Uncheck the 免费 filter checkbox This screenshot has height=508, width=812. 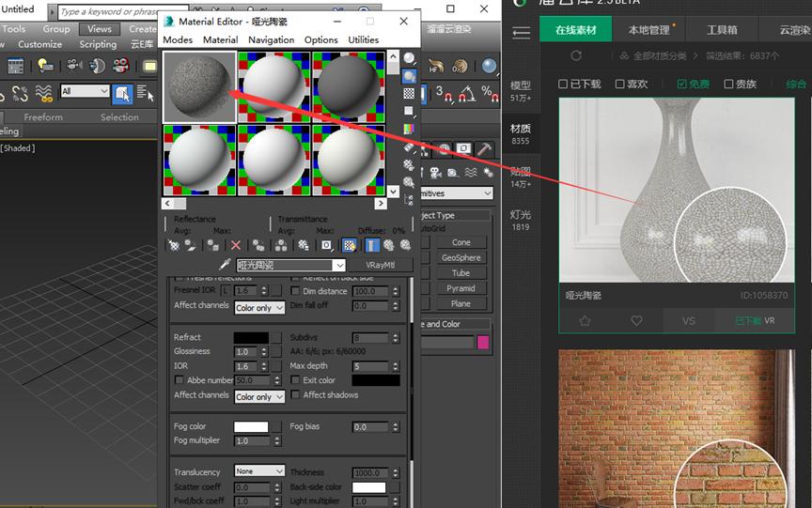pos(680,85)
